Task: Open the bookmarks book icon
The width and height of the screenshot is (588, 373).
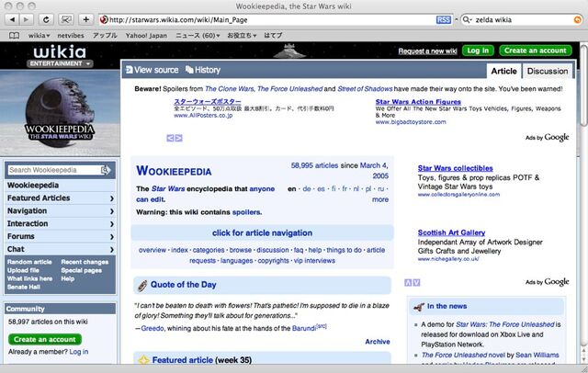Action: (15, 36)
